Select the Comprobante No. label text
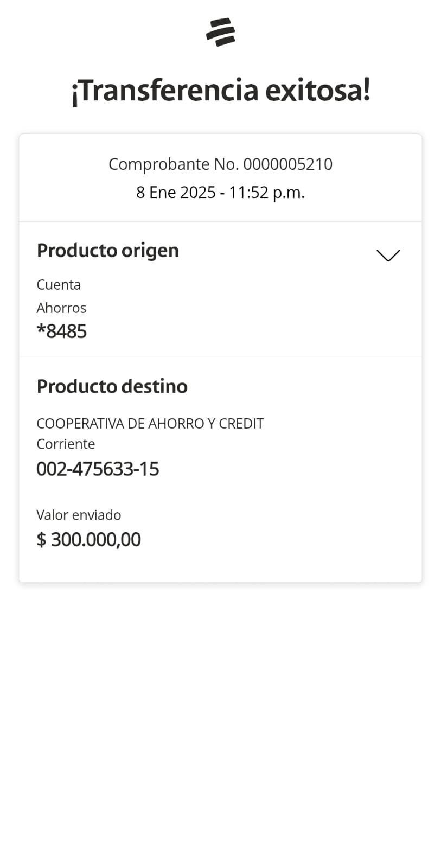This screenshot has height=868, width=441. point(174,164)
